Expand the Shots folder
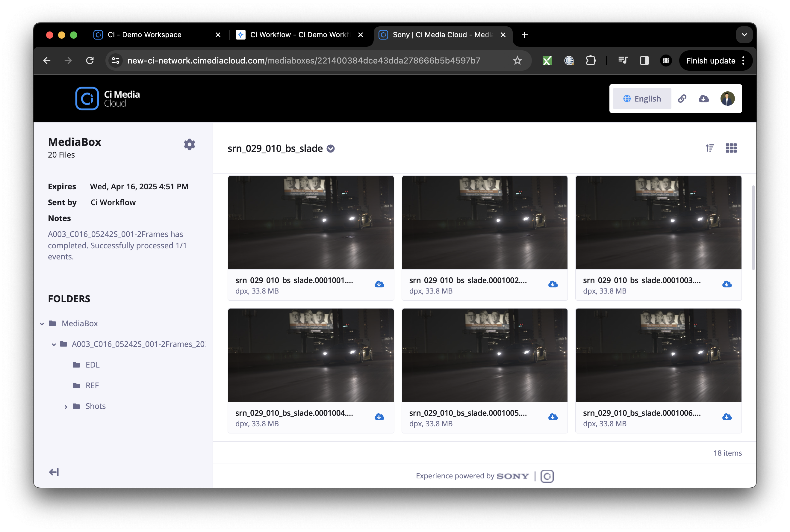790x532 pixels. [66, 406]
